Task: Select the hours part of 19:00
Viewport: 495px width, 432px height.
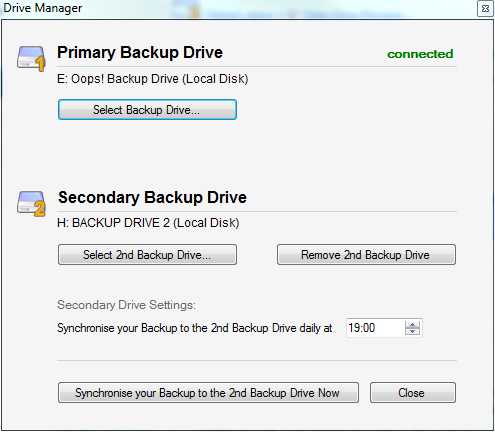Action: tap(354, 328)
